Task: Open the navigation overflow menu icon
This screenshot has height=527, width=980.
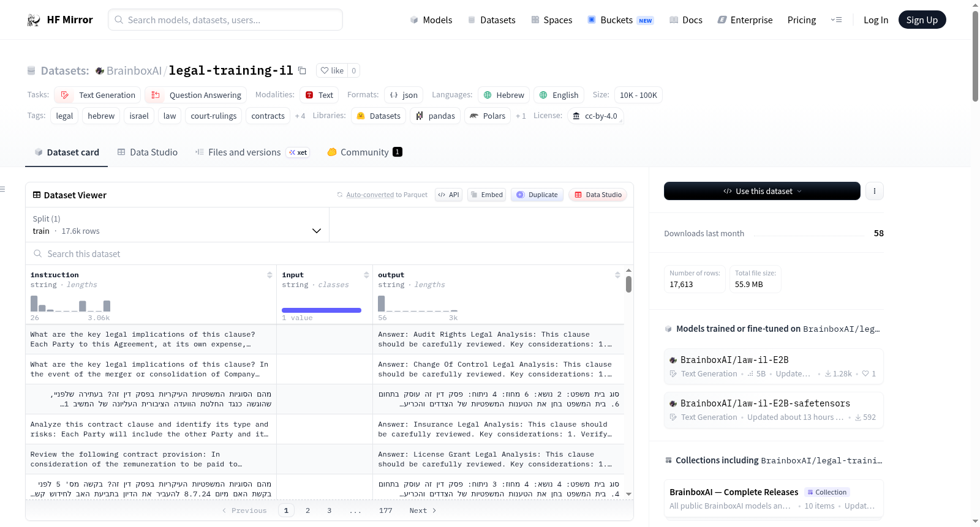Action: pos(836,20)
